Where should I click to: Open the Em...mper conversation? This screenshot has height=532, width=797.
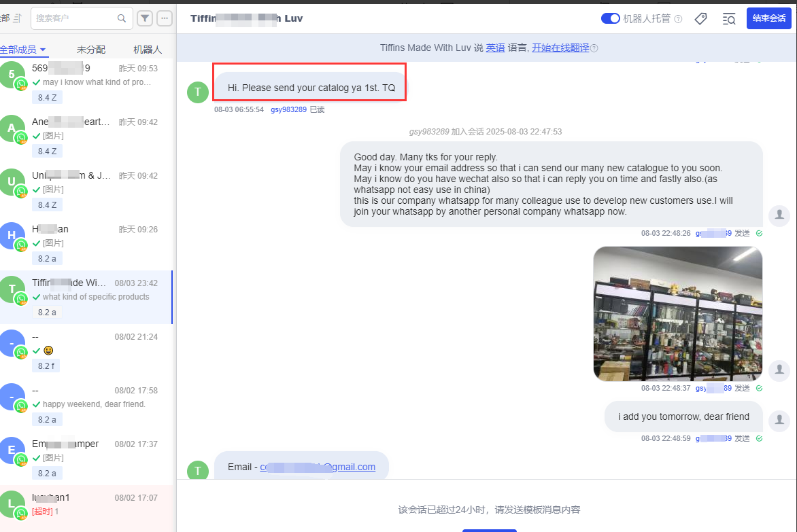coord(86,459)
